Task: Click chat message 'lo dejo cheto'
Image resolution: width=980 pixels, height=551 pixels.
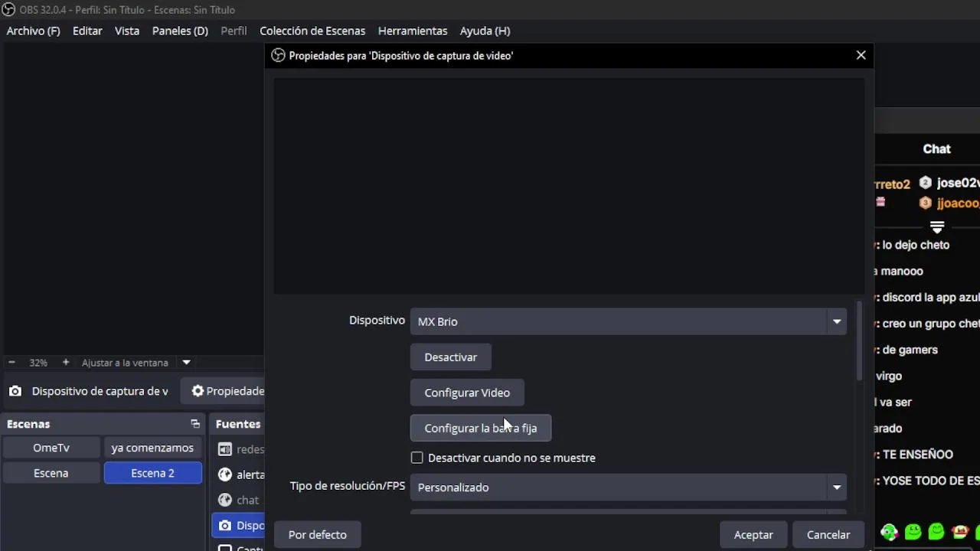Action: point(916,245)
